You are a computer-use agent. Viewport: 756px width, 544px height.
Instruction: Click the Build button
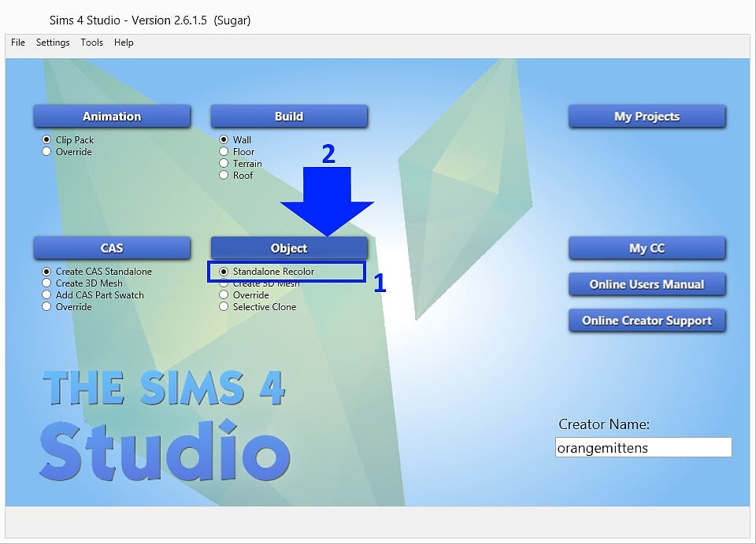pyautogui.click(x=289, y=117)
